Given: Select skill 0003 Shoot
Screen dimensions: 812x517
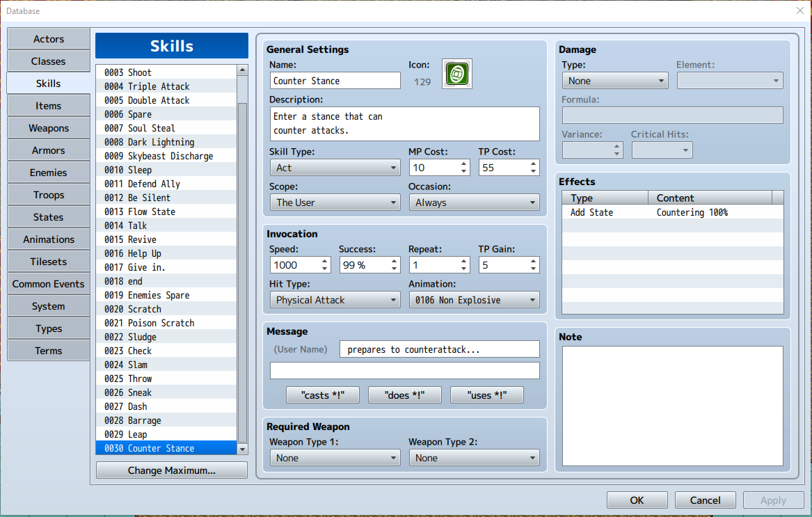Looking at the screenshot, I should (166, 72).
